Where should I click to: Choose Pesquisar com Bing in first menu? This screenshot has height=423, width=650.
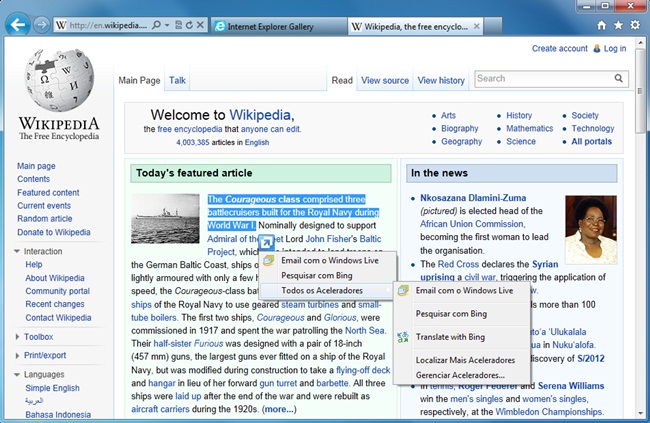[317, 275]
